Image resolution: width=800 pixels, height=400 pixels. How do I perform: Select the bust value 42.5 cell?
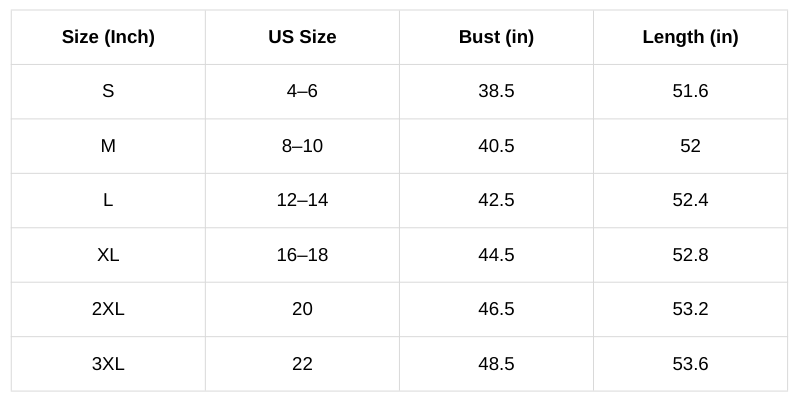(496, 200)
